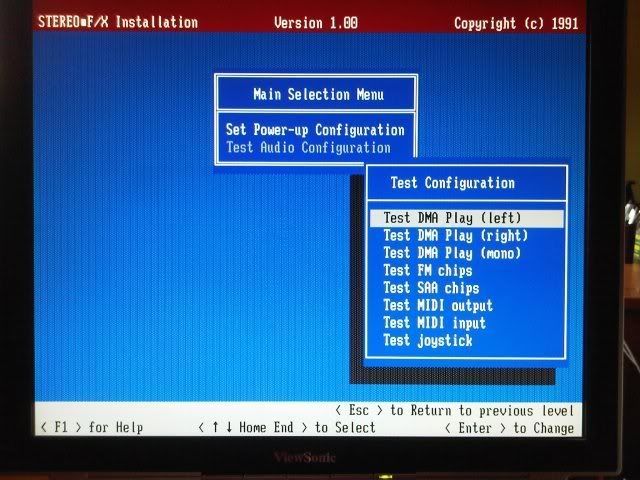Click the Enter to Change hint
This screenshot has width=640, height=480.
pyautogui.click(x=510, y=428)
